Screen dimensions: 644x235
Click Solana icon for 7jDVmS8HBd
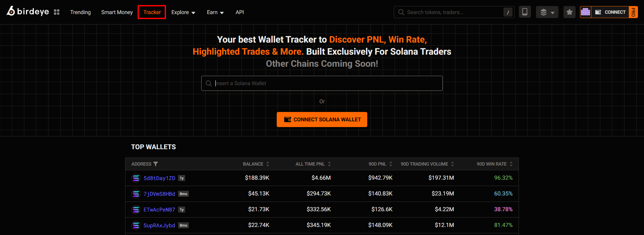(x=136, y=194)
